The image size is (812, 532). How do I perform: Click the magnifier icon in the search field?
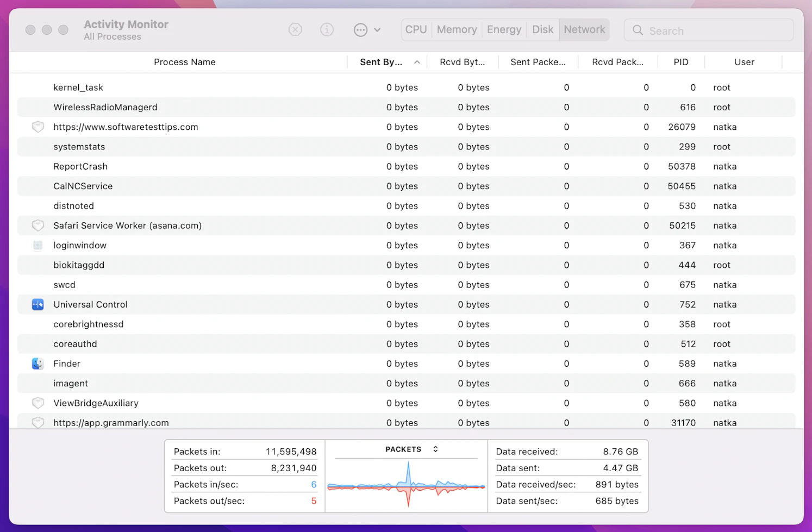coord(638,30)
